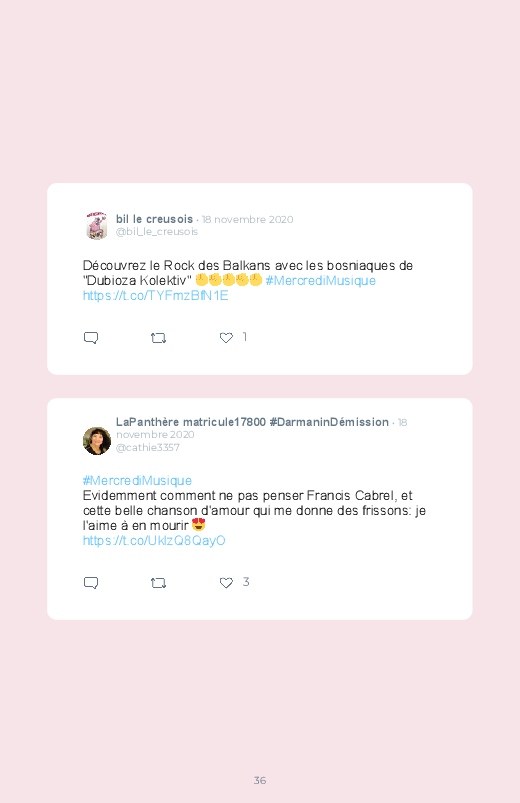Click #MercrediMusique hashtag in second tweet
The image size is (520, 803).
tap(137, 480)
